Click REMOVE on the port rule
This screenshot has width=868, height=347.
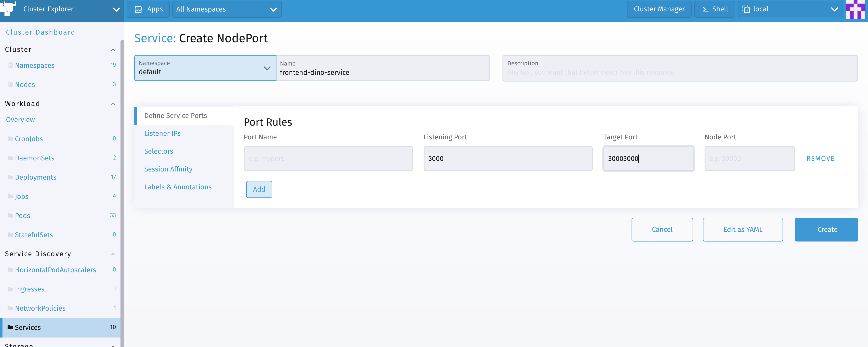point(820,159)
